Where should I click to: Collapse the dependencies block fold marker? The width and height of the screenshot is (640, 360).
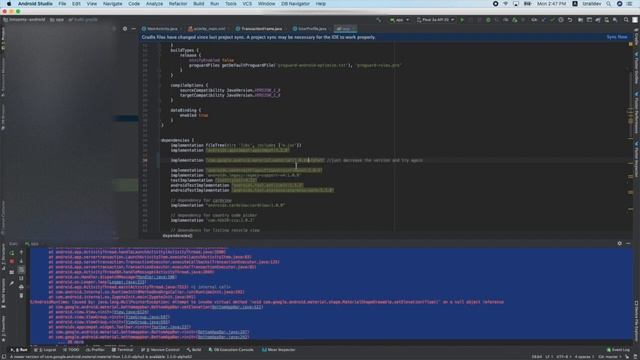[x=160, y=140]
